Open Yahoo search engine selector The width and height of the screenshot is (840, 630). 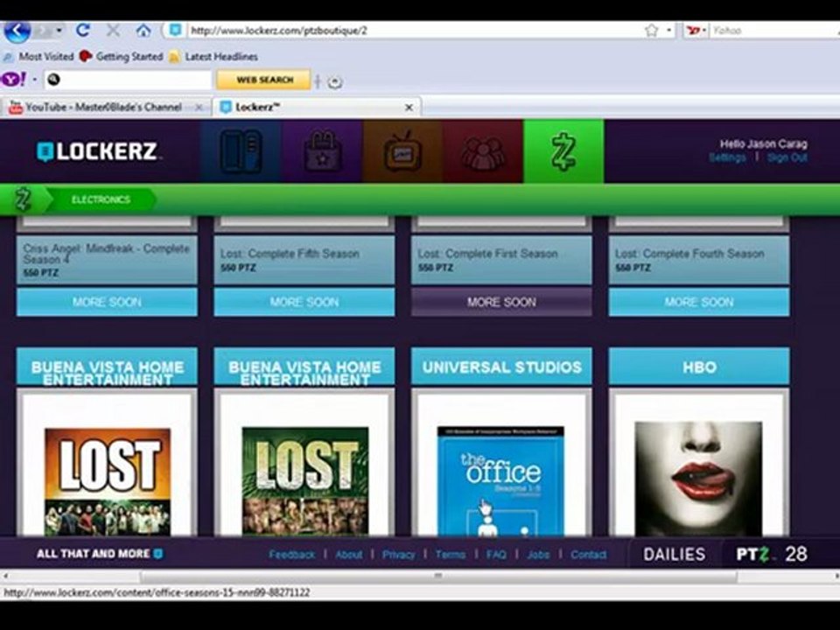696,31
